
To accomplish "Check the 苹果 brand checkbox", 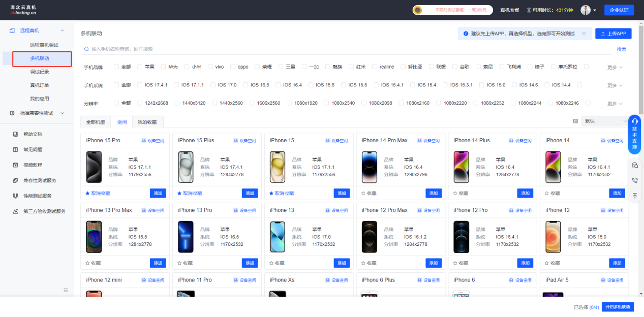I will 140,67.
